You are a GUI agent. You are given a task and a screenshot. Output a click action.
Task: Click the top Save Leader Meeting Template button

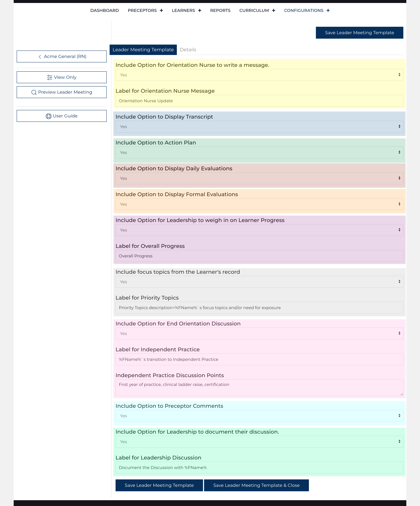point(359,33)
